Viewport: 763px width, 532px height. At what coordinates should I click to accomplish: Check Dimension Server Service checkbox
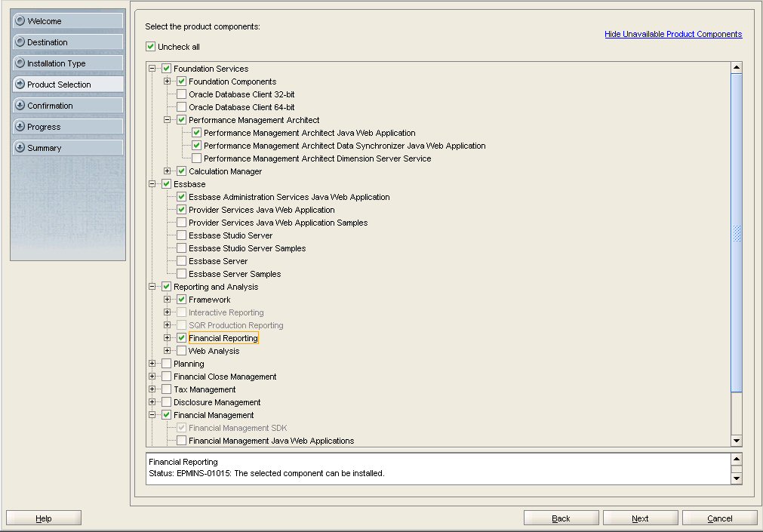[x=196, y=158]
